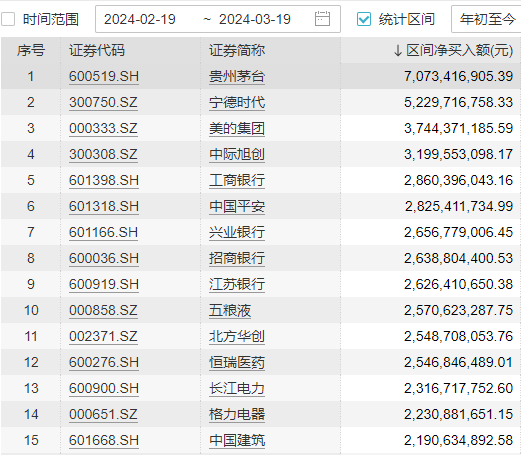Edit end date 2024-03-19 field
Image resolution: width=521 pixels, height=455 pixels.
point(255,19)
